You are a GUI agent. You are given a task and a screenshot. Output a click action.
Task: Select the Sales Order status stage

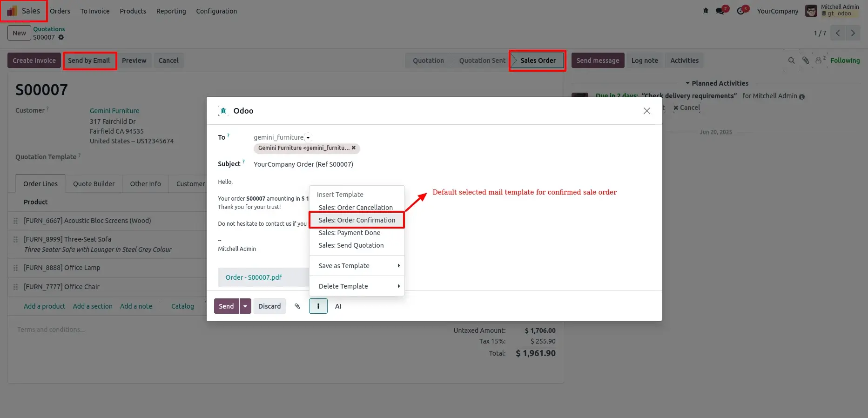coord(538,61)
